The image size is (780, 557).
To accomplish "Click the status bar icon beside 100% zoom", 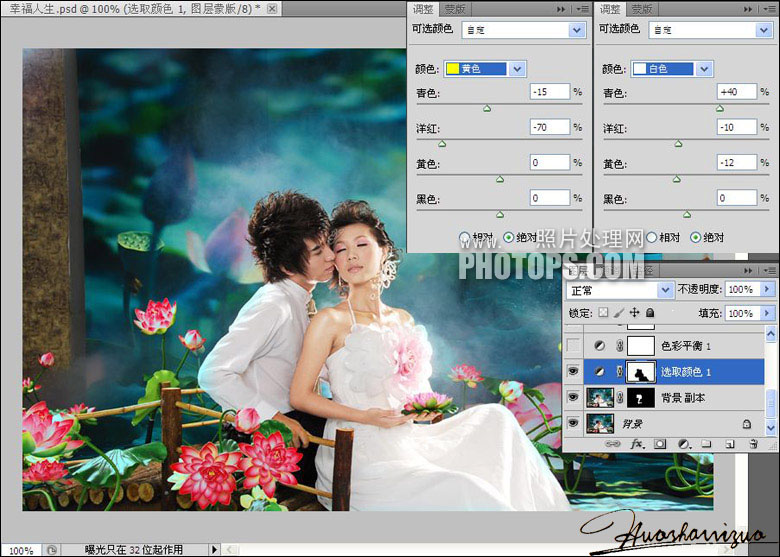I will click(51, 550).
